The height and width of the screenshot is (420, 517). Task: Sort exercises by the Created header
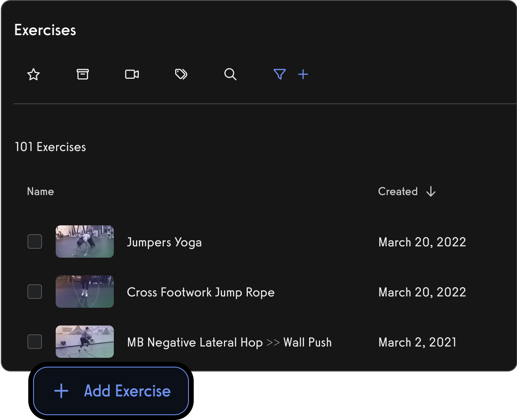point(398,191)
